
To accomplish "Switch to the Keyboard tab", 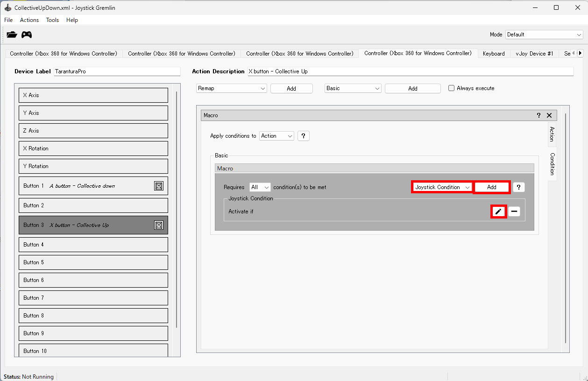I will tap(494, 54).
